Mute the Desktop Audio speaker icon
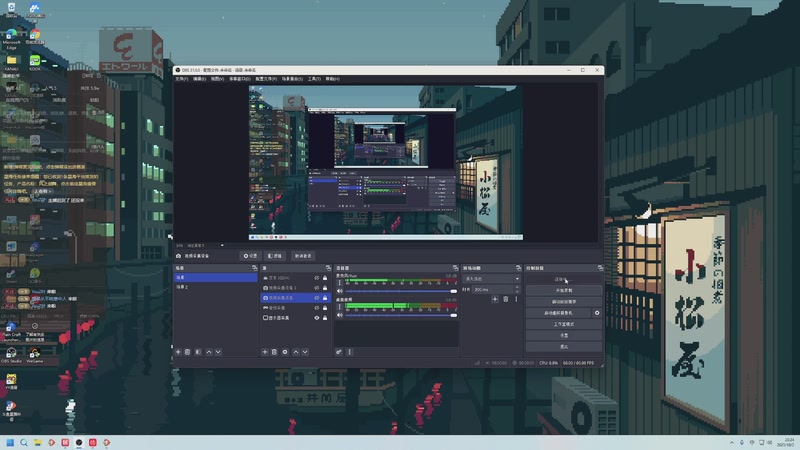The width and height of the screenshot is (800, 450). (x=340, y=315)
